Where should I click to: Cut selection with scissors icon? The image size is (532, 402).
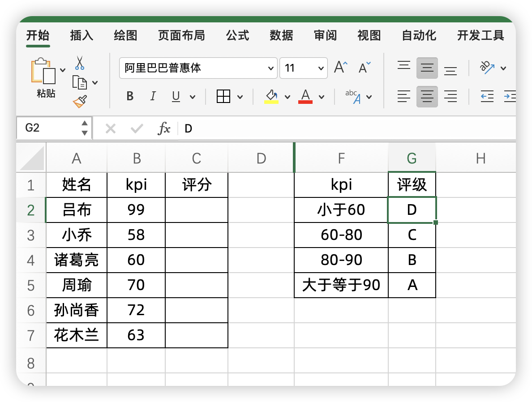point(79,63)
